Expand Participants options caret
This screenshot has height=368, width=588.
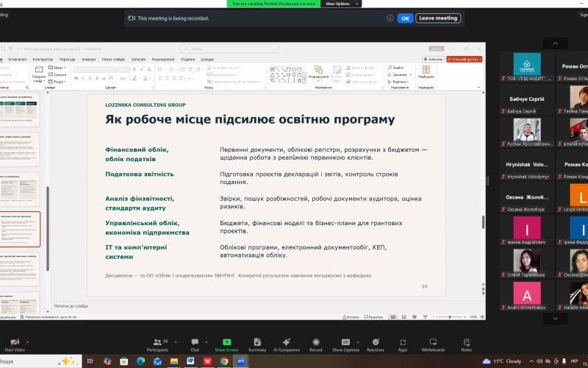[176, 342]
